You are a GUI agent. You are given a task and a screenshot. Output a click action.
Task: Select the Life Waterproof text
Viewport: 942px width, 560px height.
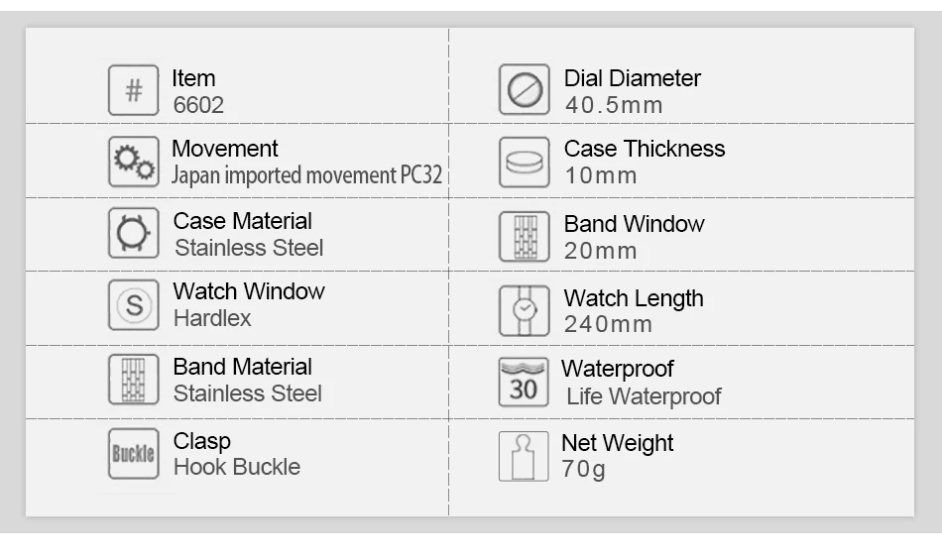tap(644, 396)
